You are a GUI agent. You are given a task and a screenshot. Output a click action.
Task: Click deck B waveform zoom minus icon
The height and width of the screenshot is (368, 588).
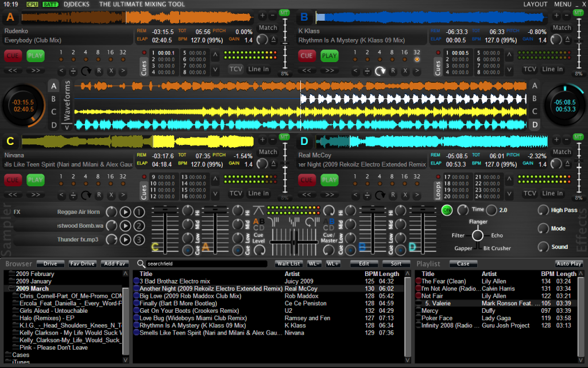[x=567, y=16]
